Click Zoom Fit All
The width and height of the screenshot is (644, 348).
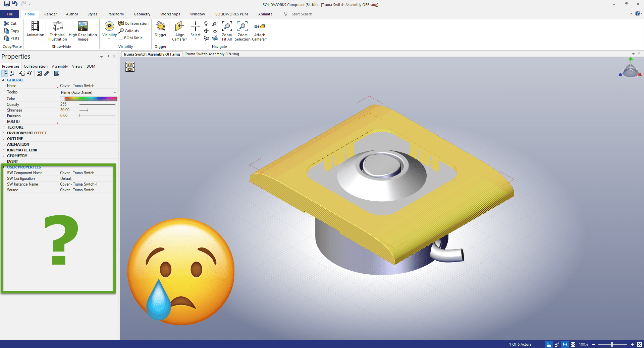coord(227,31)
